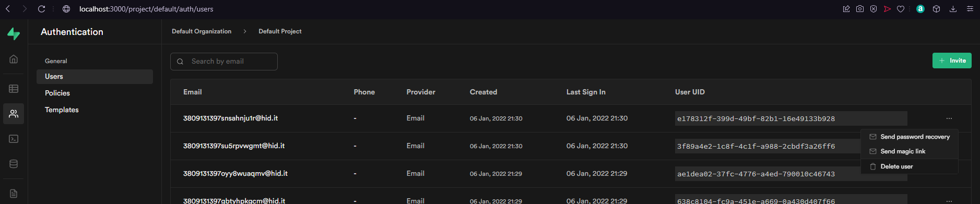This screenshot has height=204, width=980.
Task: Click Last Sign In 21:29 for oyy8wuaqmv row
Action: pyautogui.click(x=597, y=174)
